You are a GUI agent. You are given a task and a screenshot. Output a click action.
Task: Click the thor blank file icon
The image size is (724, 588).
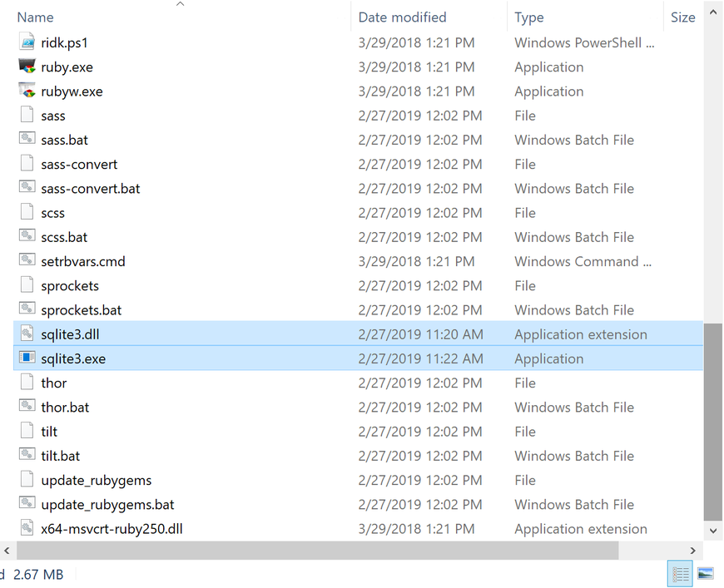click(27, 382)
